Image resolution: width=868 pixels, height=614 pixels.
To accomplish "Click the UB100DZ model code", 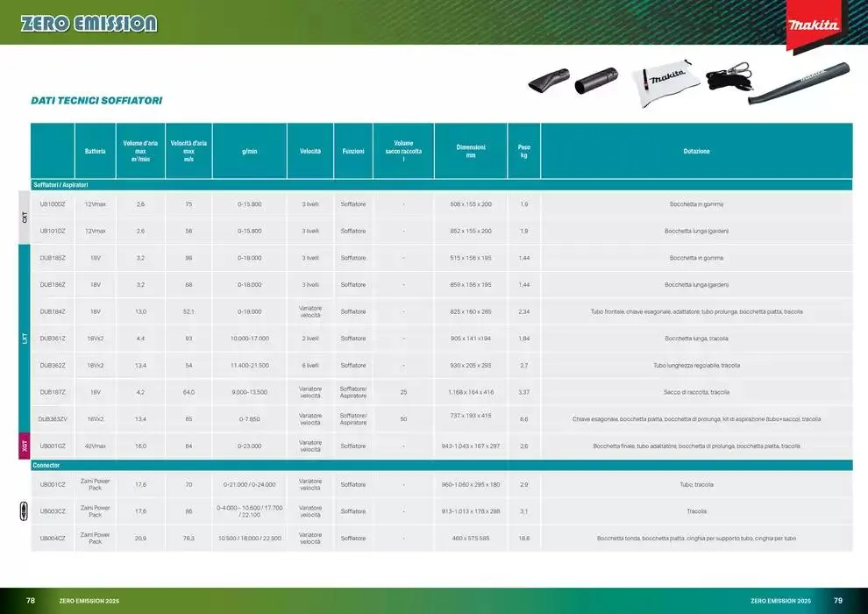I will click(53, 204).
